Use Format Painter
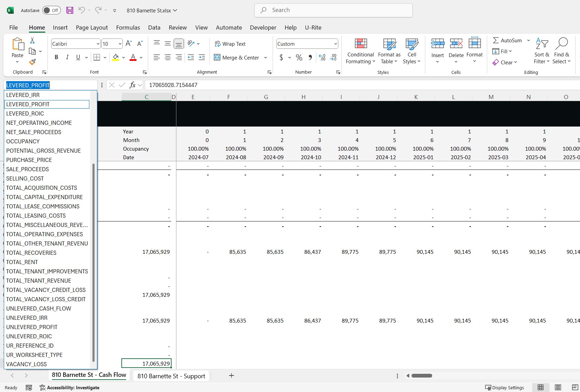This screenshot has width=580, height=392. (x=32, y=62)
